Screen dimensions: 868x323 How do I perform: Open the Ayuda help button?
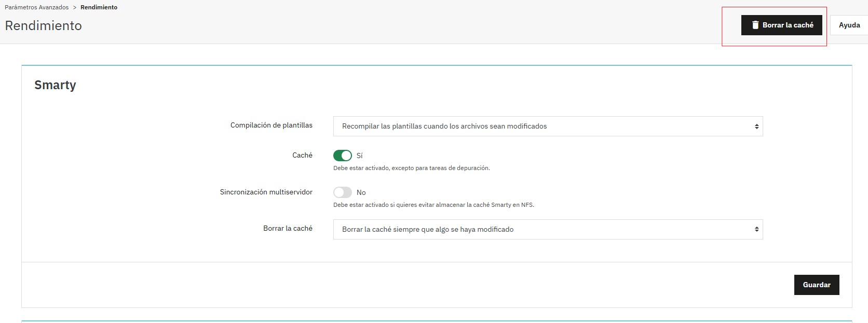pyautogui.click(x=849, y=25)
